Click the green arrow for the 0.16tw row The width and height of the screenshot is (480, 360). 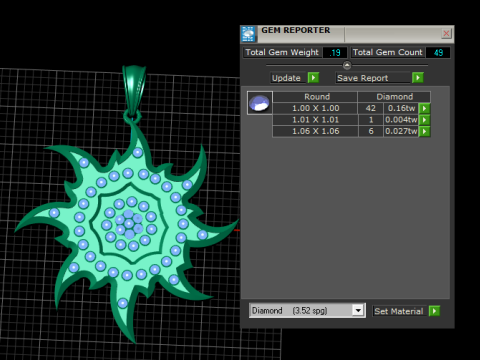coord(425,108)
